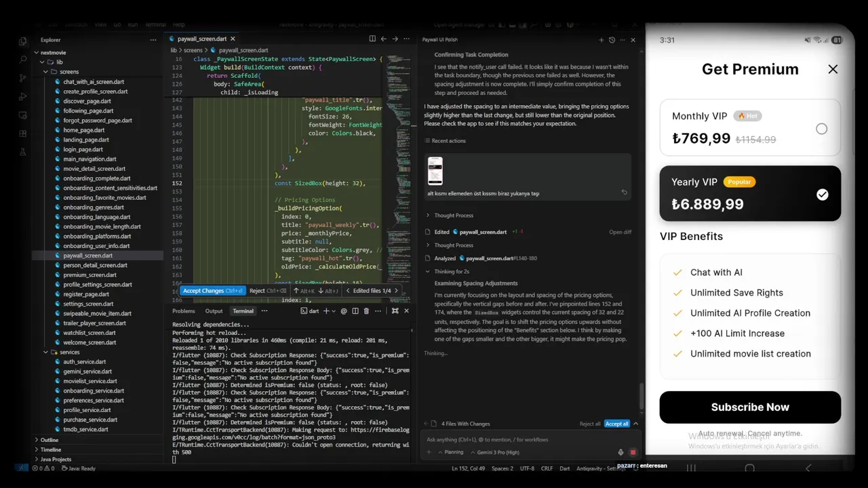Go to previous change Alt+K arrow
Screen dimensions: 868x488
pos(296,291)
